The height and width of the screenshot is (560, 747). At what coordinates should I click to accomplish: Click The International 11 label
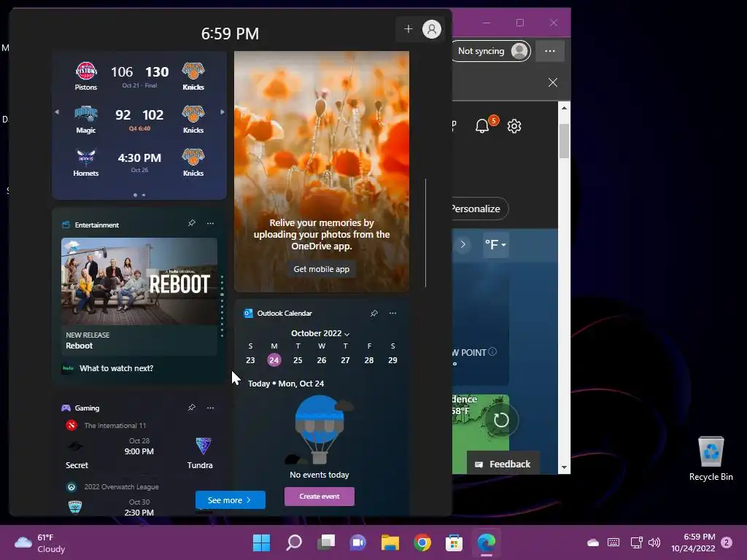[x=115, y=425]
